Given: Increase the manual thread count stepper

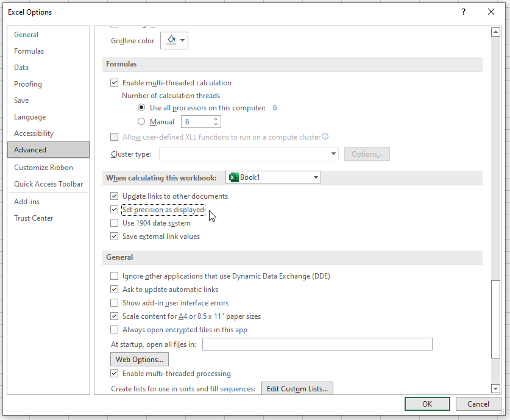Looking at the screenshot, I should [216, 119].
